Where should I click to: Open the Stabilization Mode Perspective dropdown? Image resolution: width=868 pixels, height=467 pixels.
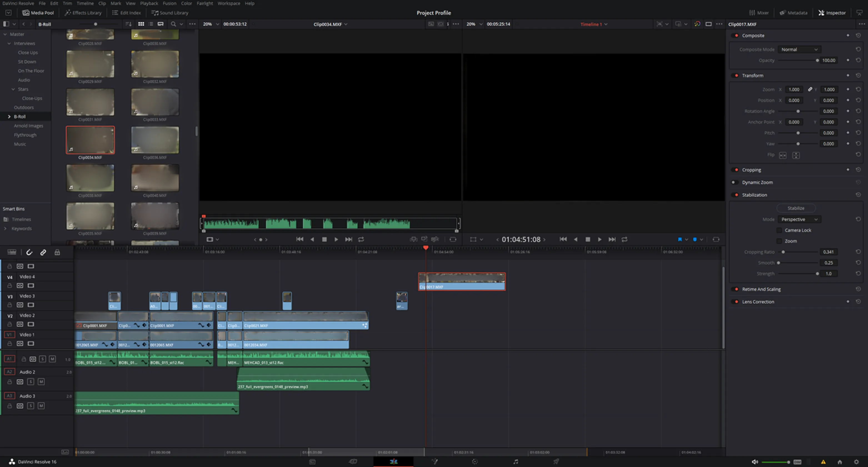click(799, 219)
